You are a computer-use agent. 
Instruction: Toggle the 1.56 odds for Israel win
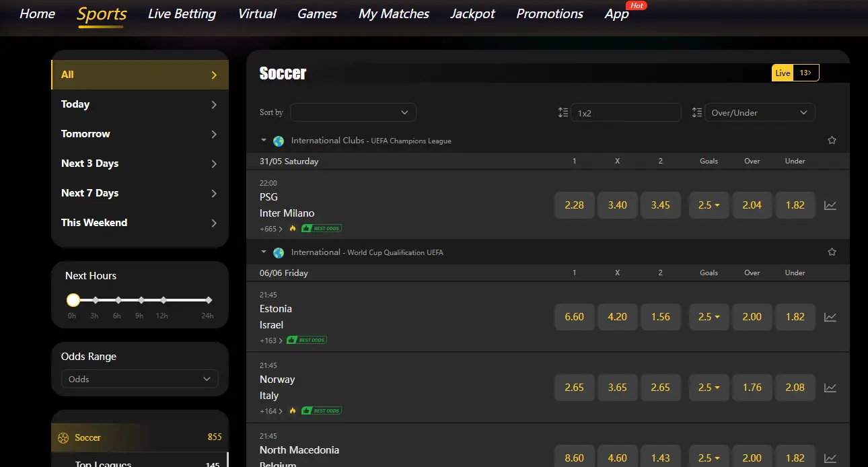(660, 317)
